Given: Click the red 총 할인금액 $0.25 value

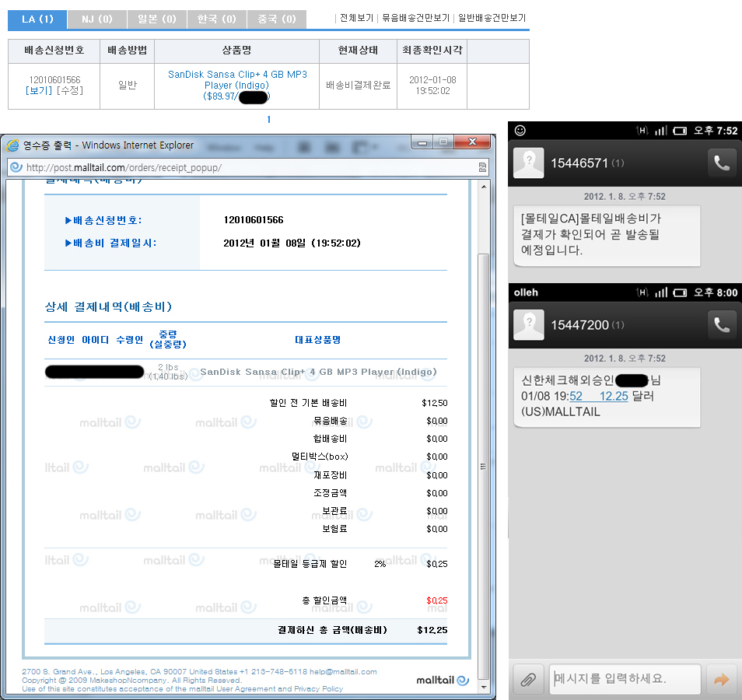Looking at the screenshot, I should point(437,600).
